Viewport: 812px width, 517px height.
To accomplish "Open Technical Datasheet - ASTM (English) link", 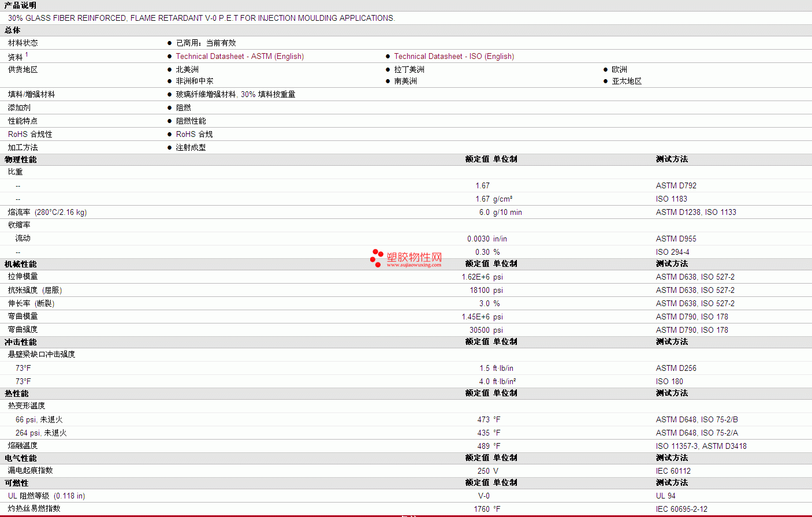I will click(x=240, y=56).
